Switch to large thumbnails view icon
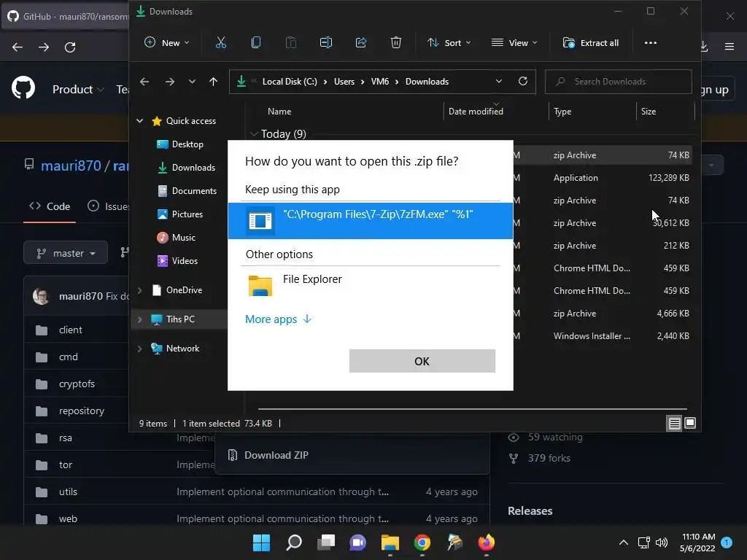 [x=690, y=423]
